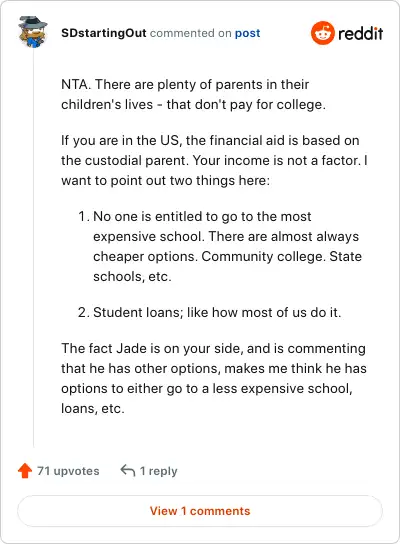Click the reddit wordmark text
Image resolution: width=400 pixels, height=544 pixels.
[x=360, y=33]
